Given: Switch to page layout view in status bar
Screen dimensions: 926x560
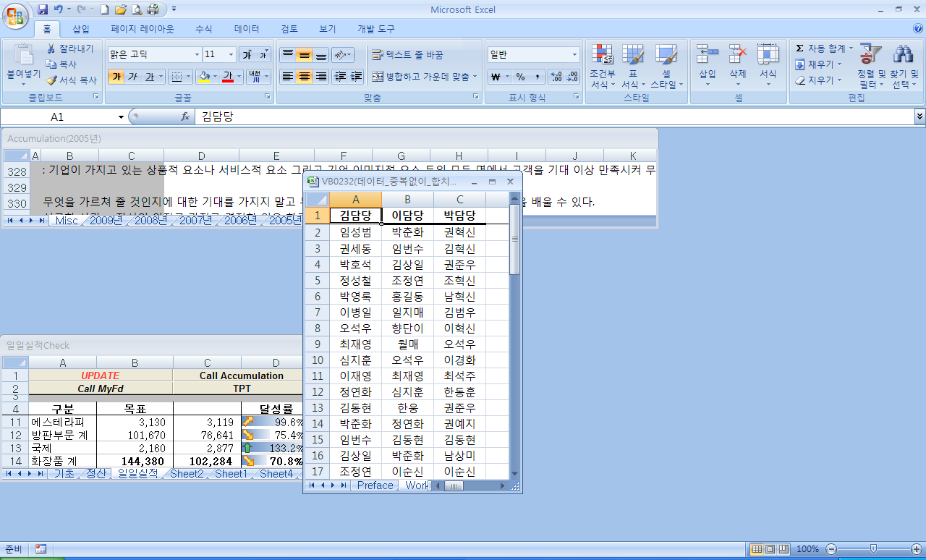Looking at the screenshot, I should pos(771,549).
